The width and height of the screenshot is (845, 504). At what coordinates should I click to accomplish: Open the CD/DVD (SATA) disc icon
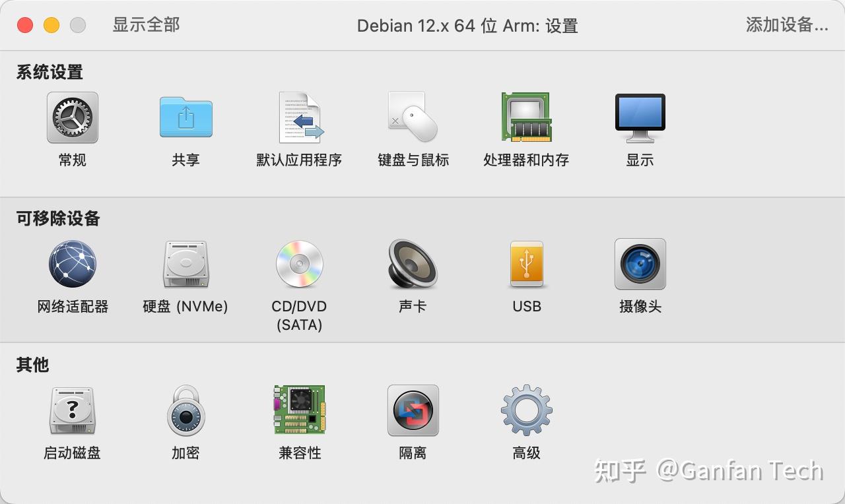(299, 264)
